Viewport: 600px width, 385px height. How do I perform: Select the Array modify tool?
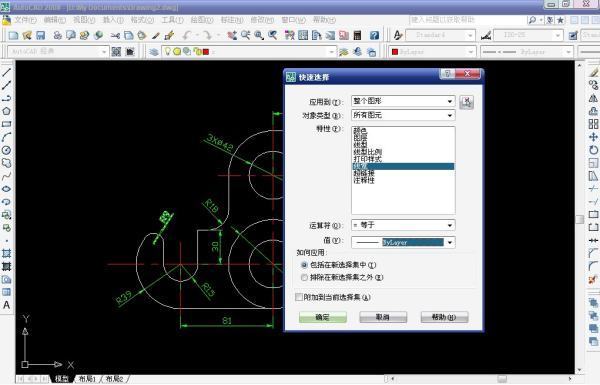coord(593,124)
